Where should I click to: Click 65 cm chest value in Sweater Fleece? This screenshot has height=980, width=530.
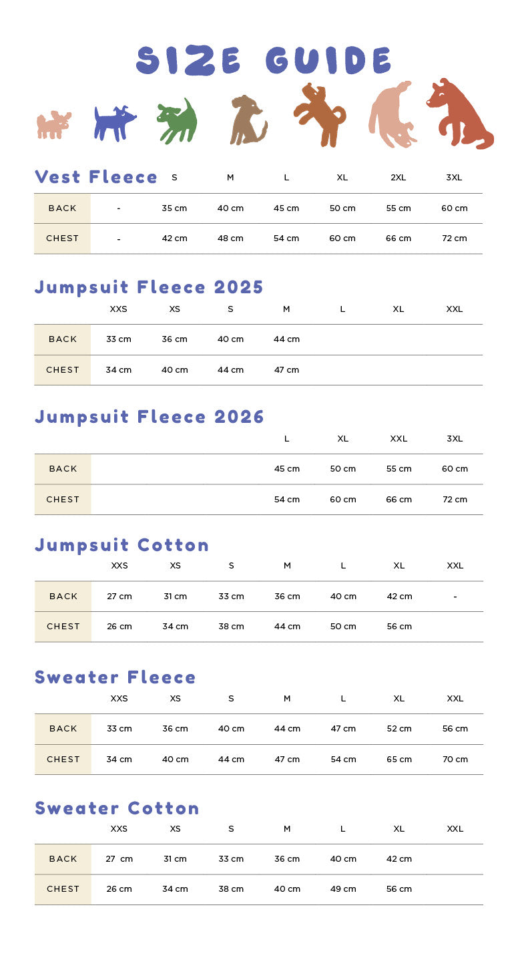(399, 760)
